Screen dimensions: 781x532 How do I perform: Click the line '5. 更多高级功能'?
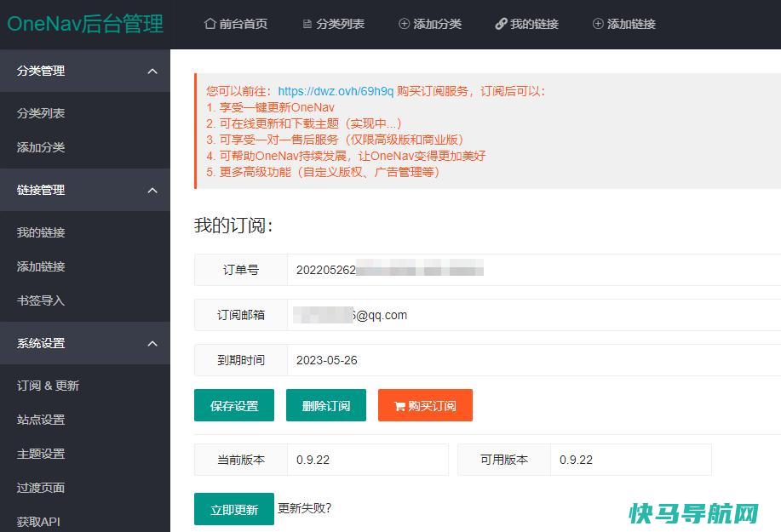coord(323,172)
